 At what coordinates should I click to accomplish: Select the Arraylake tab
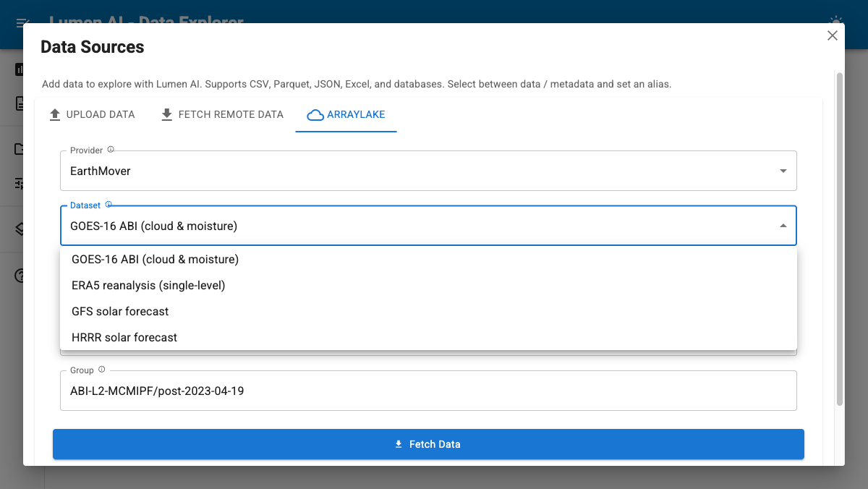click(x=346, y=114)
